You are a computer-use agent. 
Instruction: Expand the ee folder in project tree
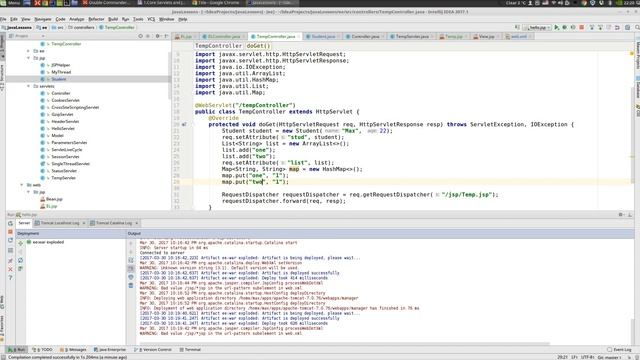click(29, 51)
